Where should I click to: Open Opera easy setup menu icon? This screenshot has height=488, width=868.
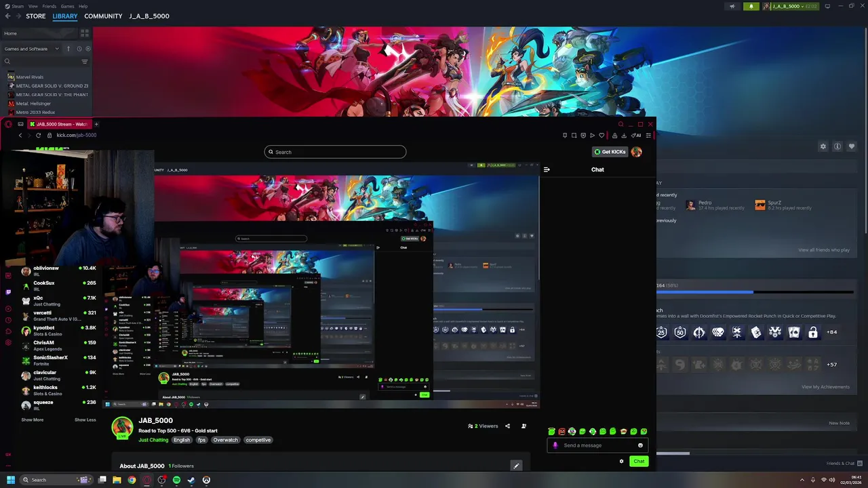tap(648, 136)
